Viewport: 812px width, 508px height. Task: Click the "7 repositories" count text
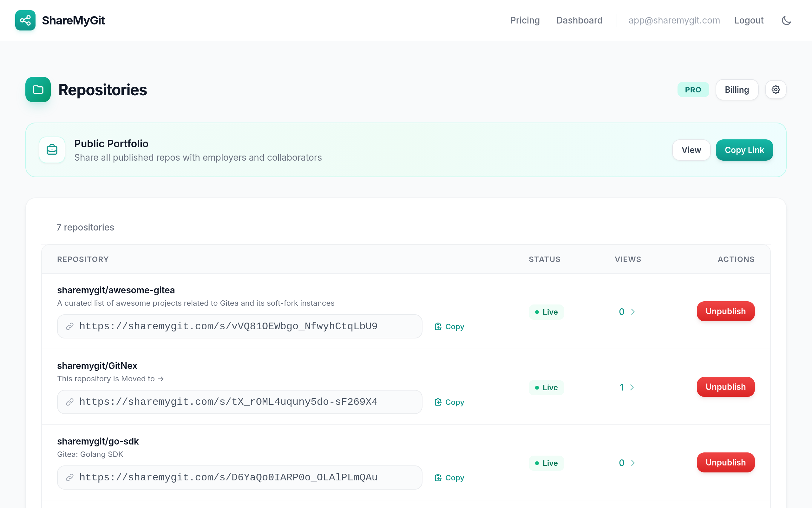tap(85, 227)
